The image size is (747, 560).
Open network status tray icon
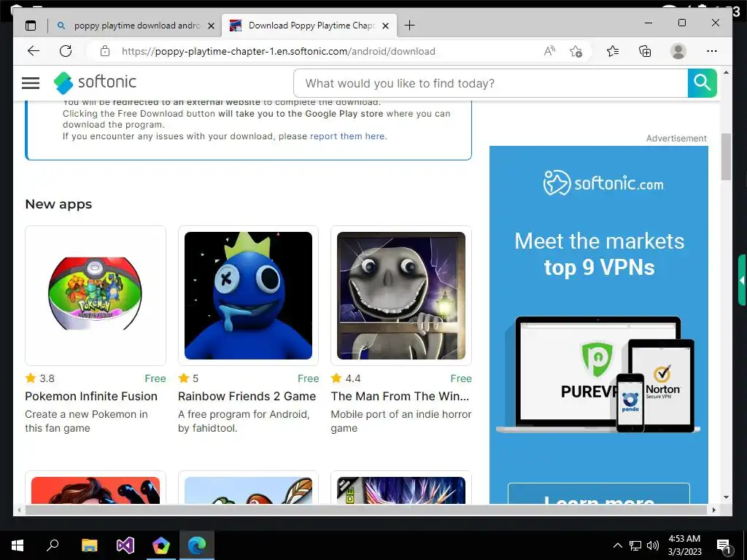pyautogui.click(x=635, y=545)
